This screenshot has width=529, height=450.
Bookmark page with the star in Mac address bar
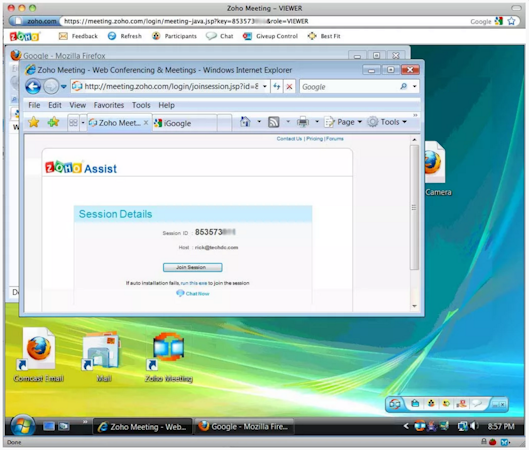coord(511,21)
